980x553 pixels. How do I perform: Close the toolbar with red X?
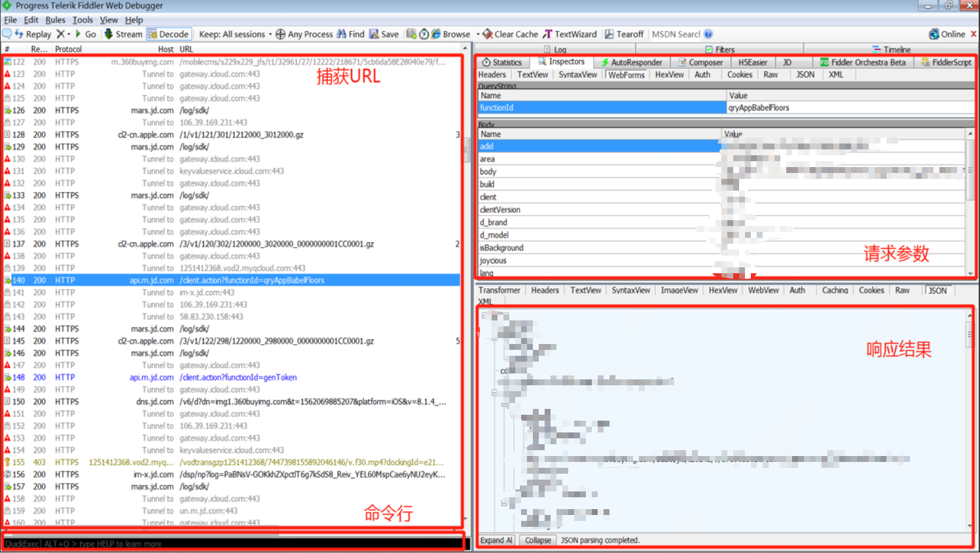(973, 34)
